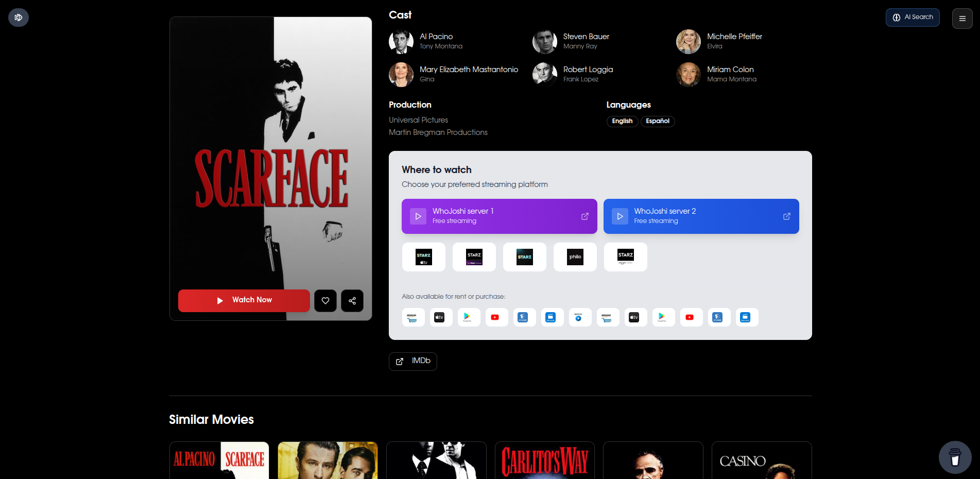Open the hamburger menu
Image resolution: width=980 pixels, height=479 pixels.
click(x=962, y=19)
